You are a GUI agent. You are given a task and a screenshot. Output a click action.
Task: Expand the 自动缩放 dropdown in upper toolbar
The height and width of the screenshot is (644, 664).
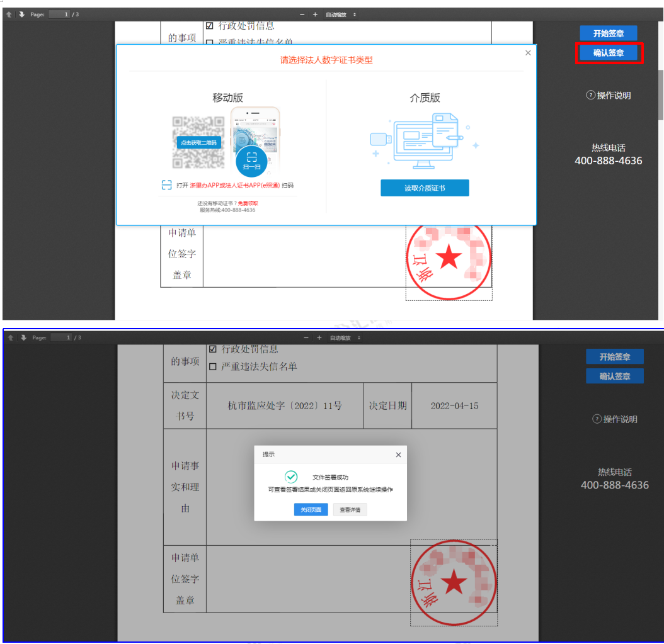click(x=341, y=14)
